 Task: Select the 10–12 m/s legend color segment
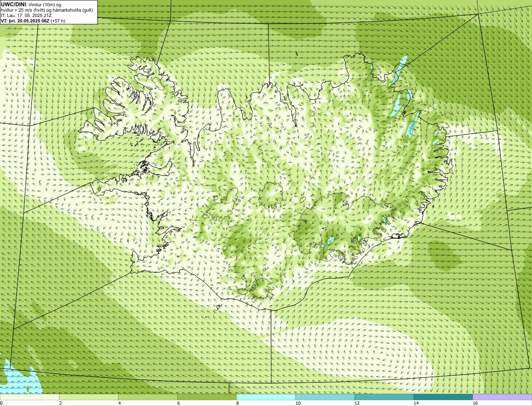(x=325, y=397)
